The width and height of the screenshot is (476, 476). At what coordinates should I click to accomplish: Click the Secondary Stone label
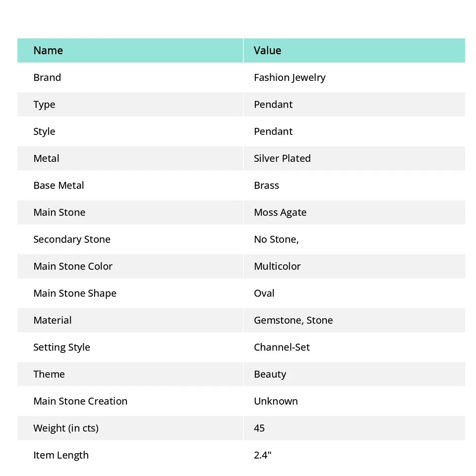coord(72,239)
